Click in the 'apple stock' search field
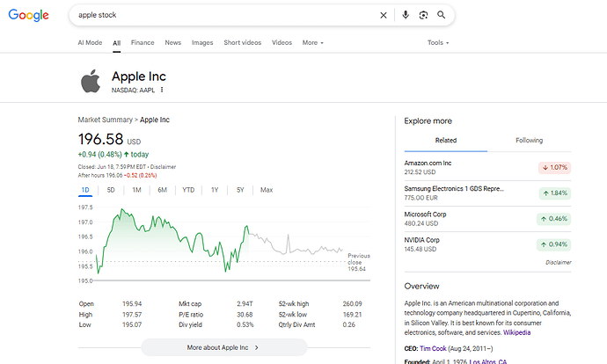This screenshot has width=607, height=364. (224, 15)
